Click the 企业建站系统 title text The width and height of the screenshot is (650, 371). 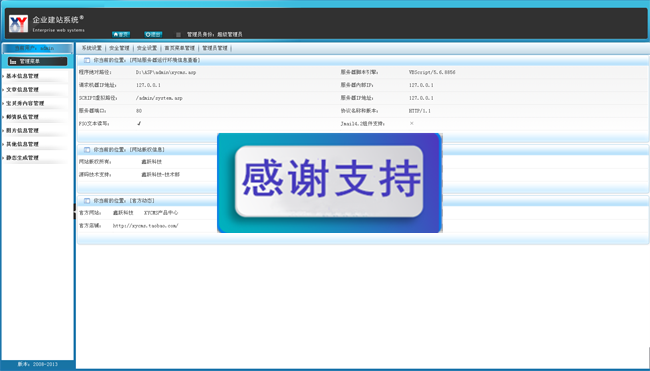point(56,19)
